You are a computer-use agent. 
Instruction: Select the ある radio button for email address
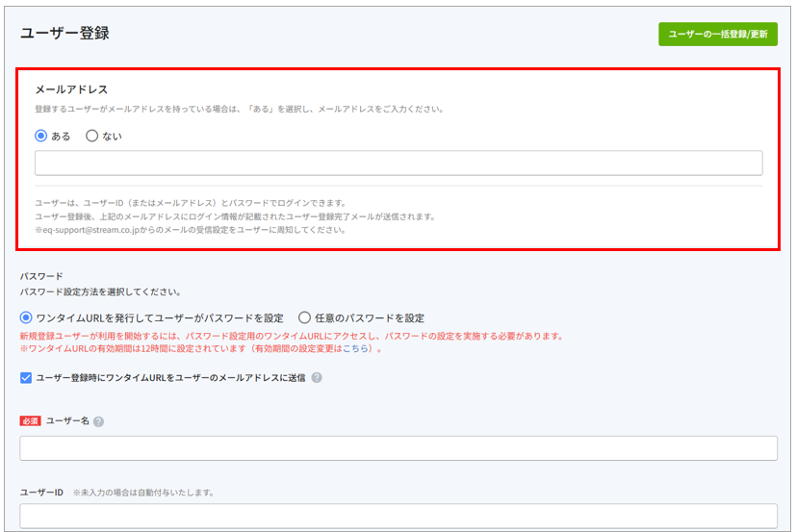[41, 136]
